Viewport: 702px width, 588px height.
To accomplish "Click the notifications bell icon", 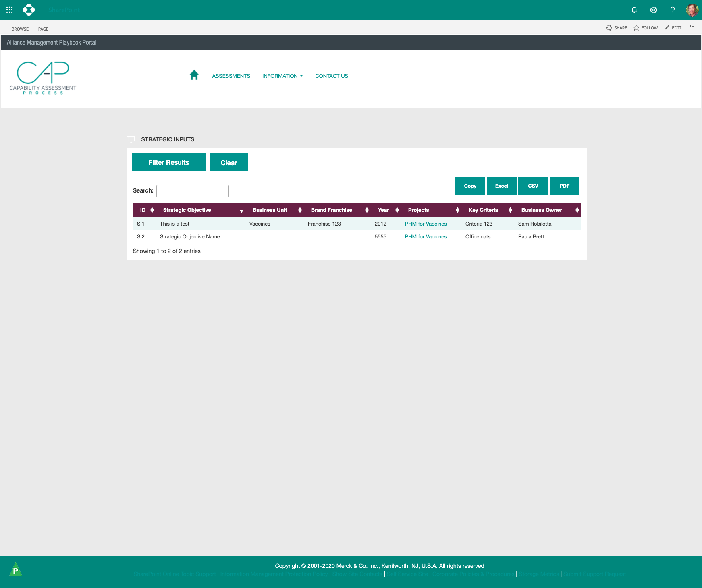I will [x=634, y=10].
